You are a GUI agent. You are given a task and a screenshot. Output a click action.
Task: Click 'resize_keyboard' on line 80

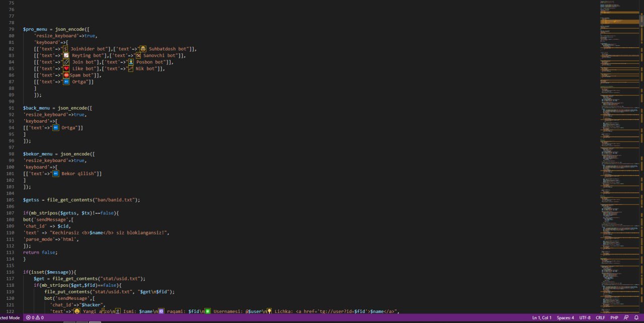(x=56, y=36)
